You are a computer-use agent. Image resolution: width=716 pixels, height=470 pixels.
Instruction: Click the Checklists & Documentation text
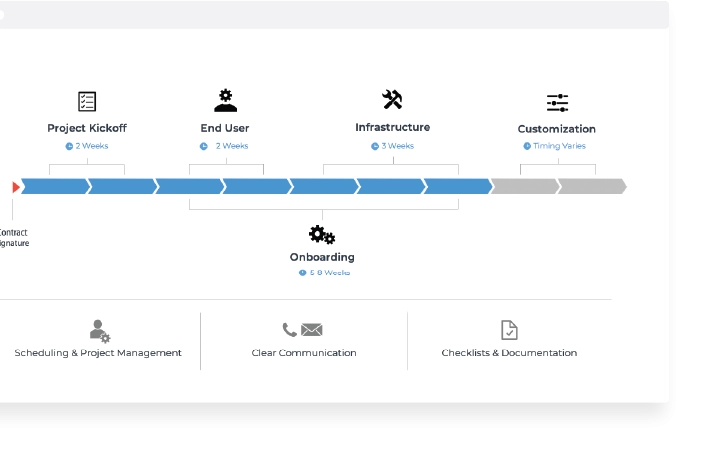point(509,353)
